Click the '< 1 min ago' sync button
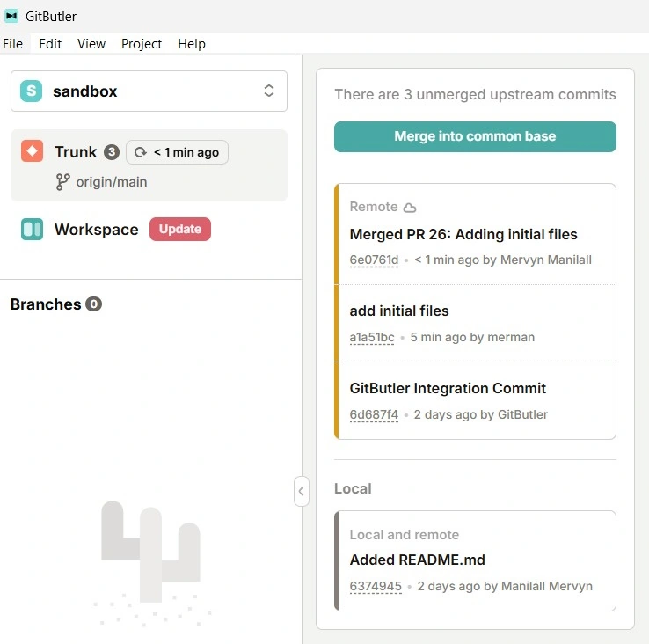Screen dimensions: 649x644 coord(177,152)
